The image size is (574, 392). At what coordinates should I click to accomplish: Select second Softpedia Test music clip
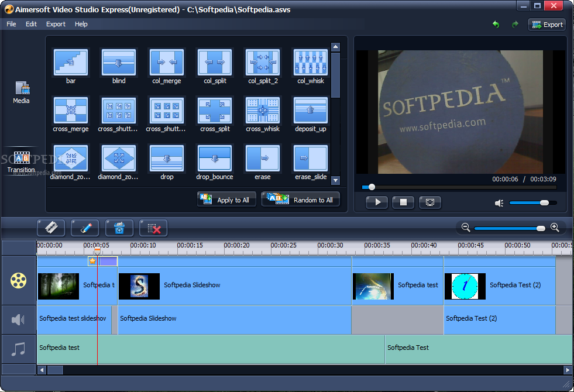coord(479,349)
